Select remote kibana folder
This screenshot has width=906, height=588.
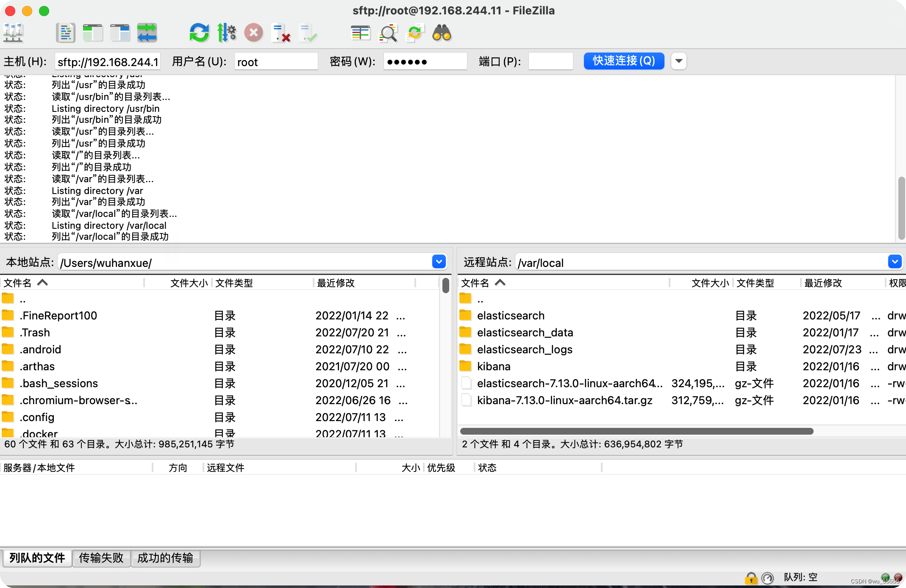coord(682,366)
